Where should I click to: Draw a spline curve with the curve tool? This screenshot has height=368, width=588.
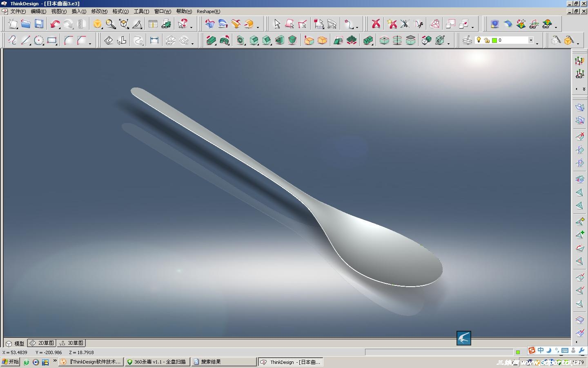pyautogui.click(x=12, y=40)
